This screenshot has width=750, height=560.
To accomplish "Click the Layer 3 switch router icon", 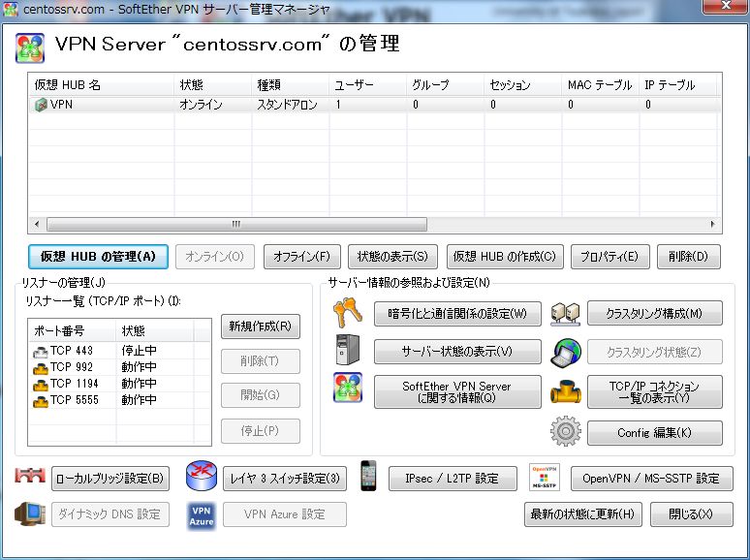I will pos(201,478).
